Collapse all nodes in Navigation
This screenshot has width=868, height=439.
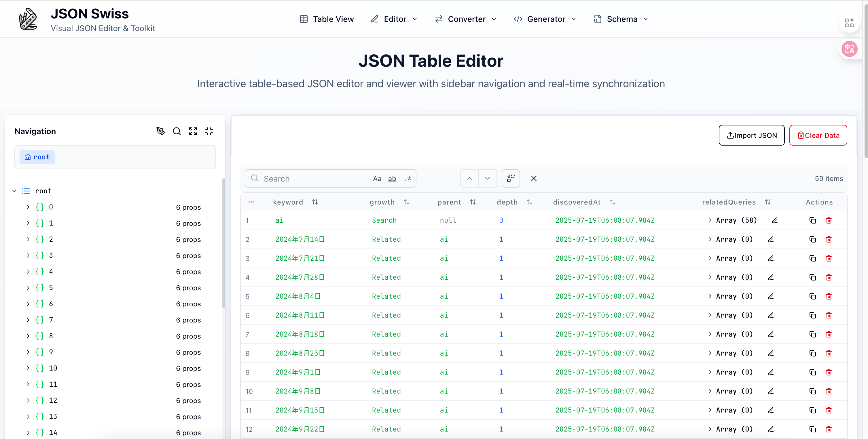209,131
